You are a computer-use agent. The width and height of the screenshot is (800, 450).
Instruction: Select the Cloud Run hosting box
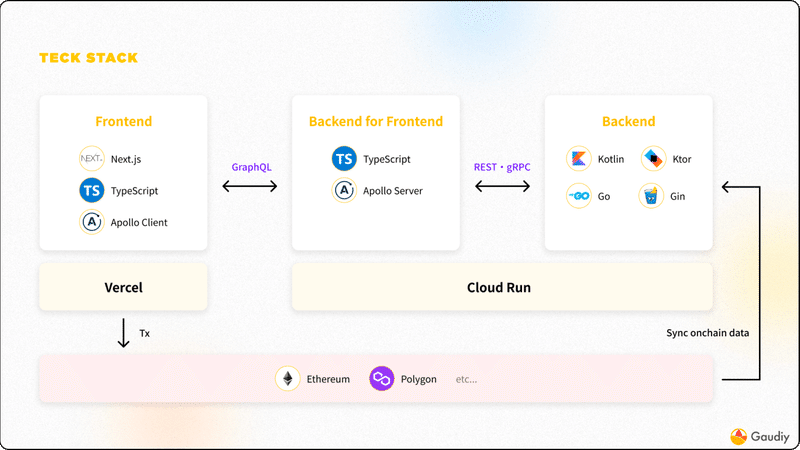[x=502, y=287]
